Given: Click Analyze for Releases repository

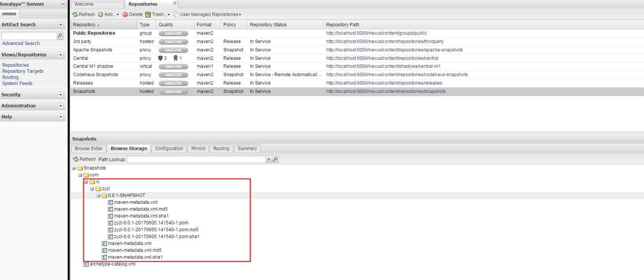Looking at the screenshot, I should click(173, 83).
